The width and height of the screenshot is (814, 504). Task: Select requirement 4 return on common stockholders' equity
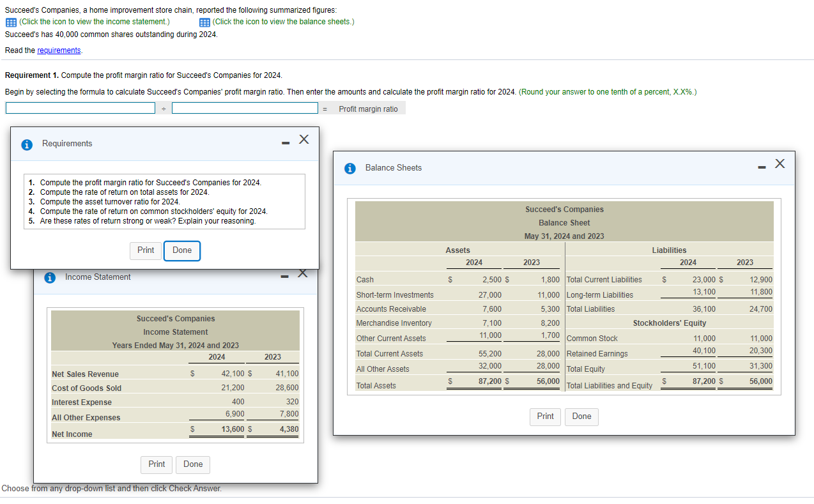pyautogui.click(x=154, y=211)
